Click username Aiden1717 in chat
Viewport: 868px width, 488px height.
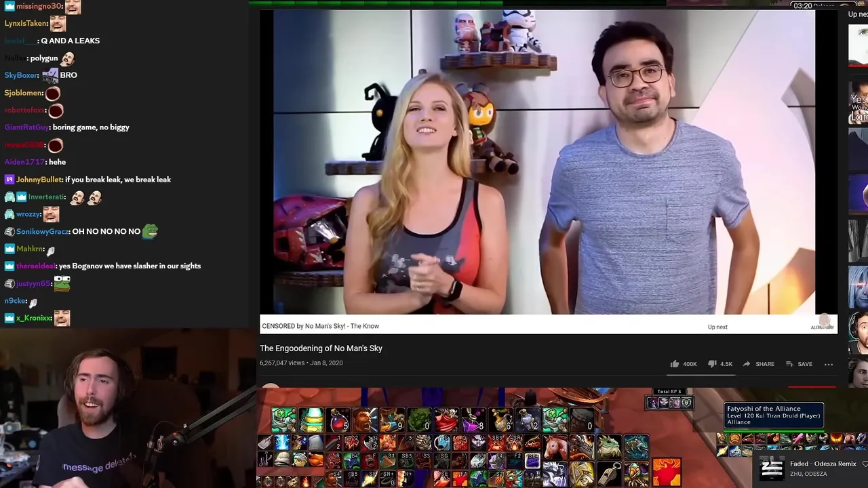pos(24,162)
